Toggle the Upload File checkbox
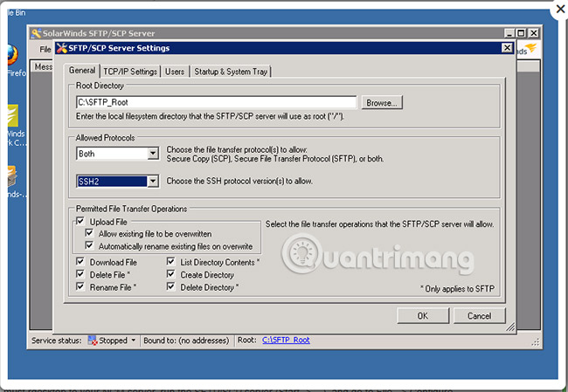568x392 pixels. tap(80, 221)
